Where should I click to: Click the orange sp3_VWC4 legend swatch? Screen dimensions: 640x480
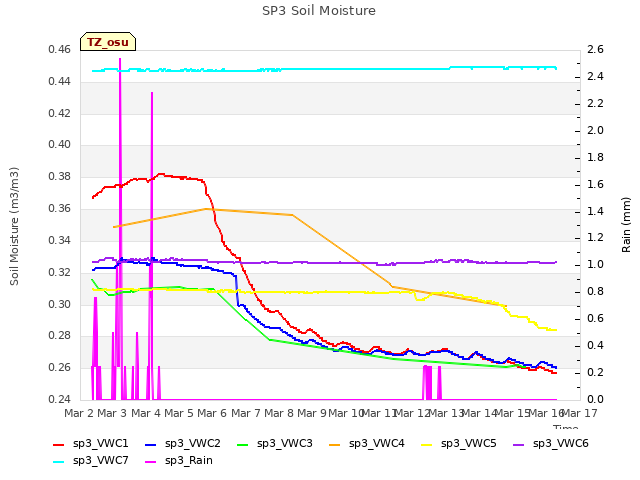(335, 444)
